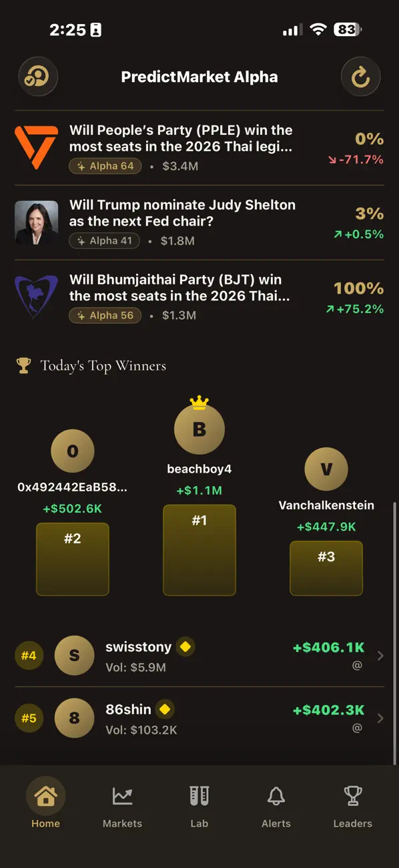Tap the Alpha 41 badge
399x868 pixels.
point(103,240)
